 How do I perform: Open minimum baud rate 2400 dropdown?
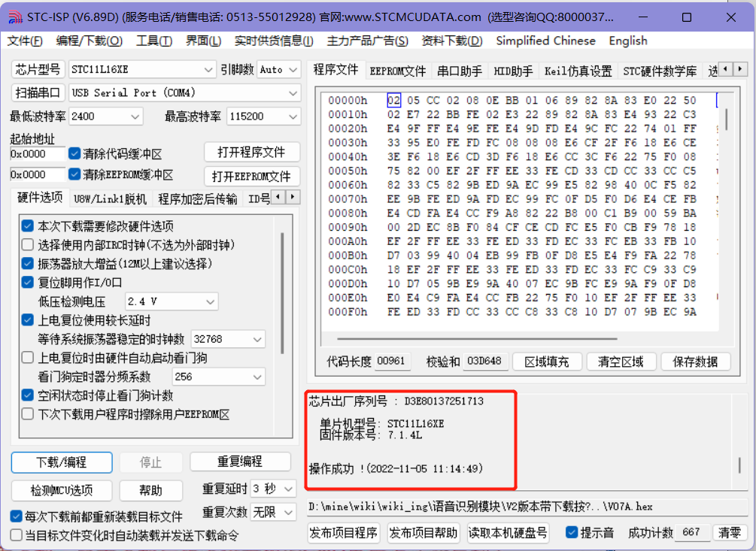[x=105, y=116]
